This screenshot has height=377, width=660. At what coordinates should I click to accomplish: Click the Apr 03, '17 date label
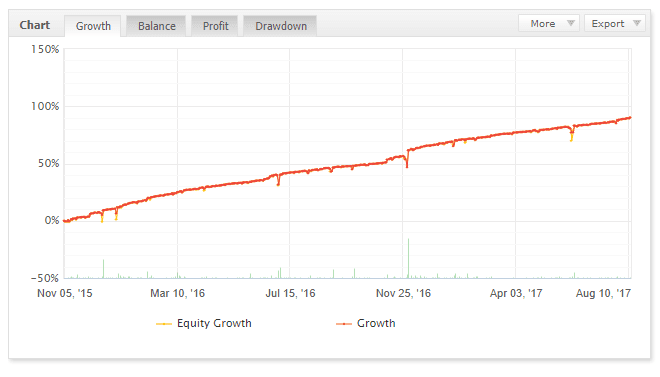tap(516, 293)
